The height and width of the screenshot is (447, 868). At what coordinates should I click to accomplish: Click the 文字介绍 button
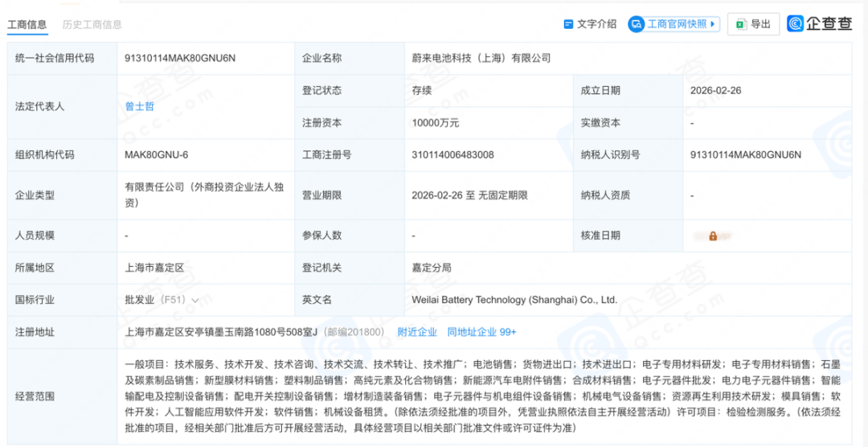point(590,24)
